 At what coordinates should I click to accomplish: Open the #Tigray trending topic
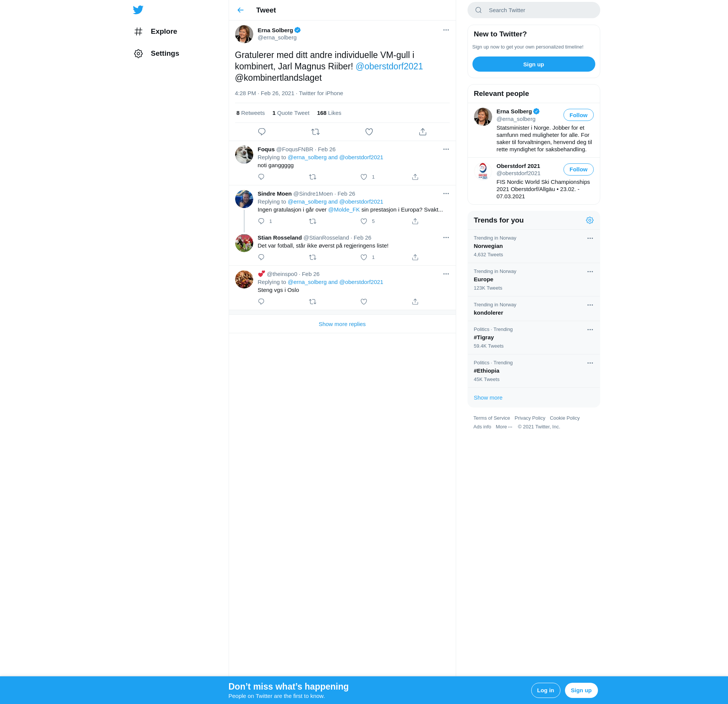533,338
